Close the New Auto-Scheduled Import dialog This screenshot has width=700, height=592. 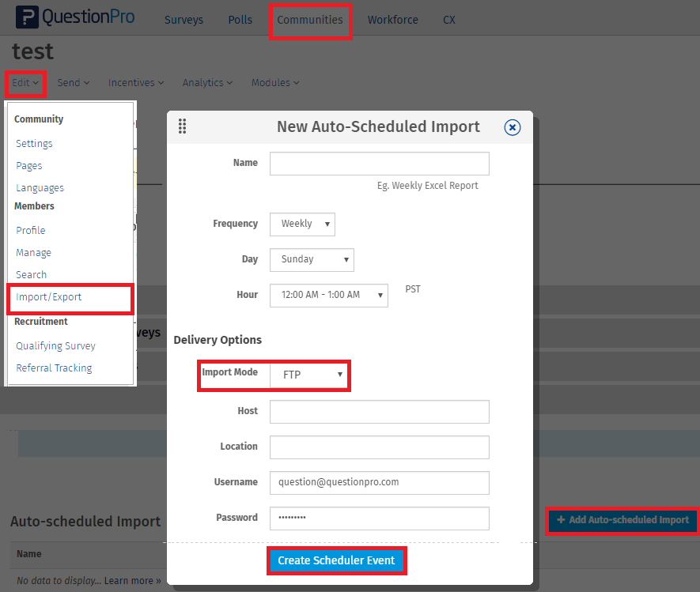[x=512, y=127]
